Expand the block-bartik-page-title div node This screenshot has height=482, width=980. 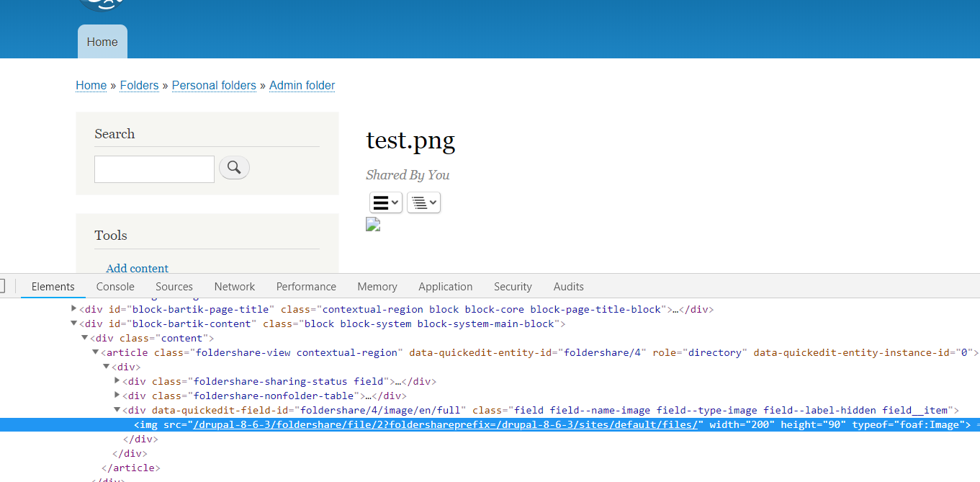click(x=73, y=309)
